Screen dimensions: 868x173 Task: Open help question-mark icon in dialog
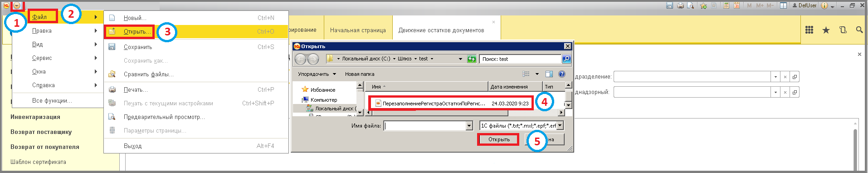[562, 74]
